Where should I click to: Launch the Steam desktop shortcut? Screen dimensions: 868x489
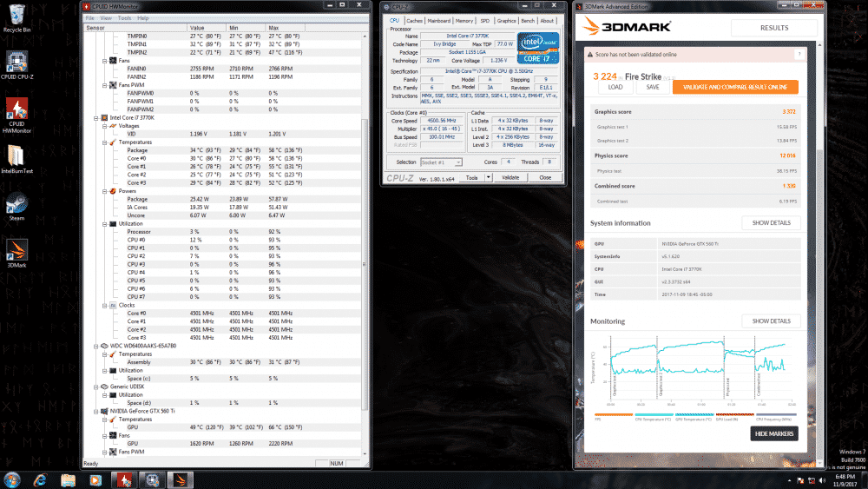16,206
